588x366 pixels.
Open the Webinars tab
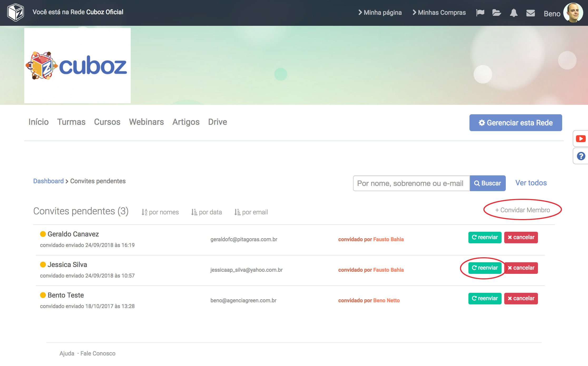146,122
